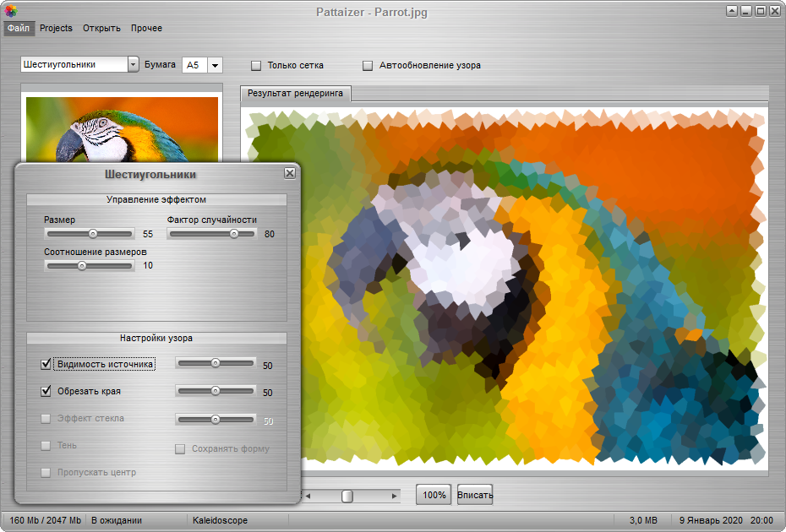Click the Эффект стекла slider handle
The width and height of the screenshot is (786, 532).
(x=215, y=420)
